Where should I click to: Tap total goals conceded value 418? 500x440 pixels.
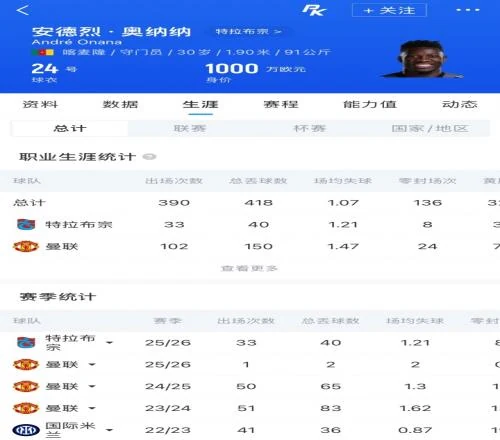pos(258,203)
